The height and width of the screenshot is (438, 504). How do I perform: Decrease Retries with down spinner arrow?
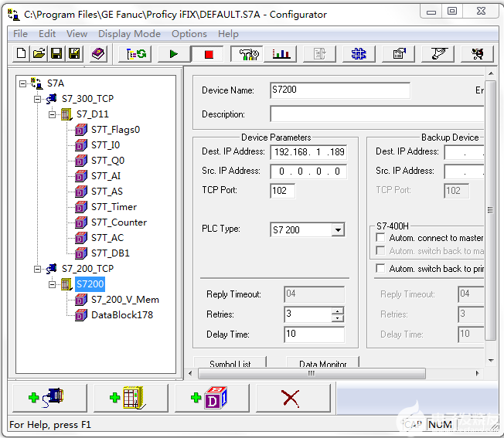point(337,318)
